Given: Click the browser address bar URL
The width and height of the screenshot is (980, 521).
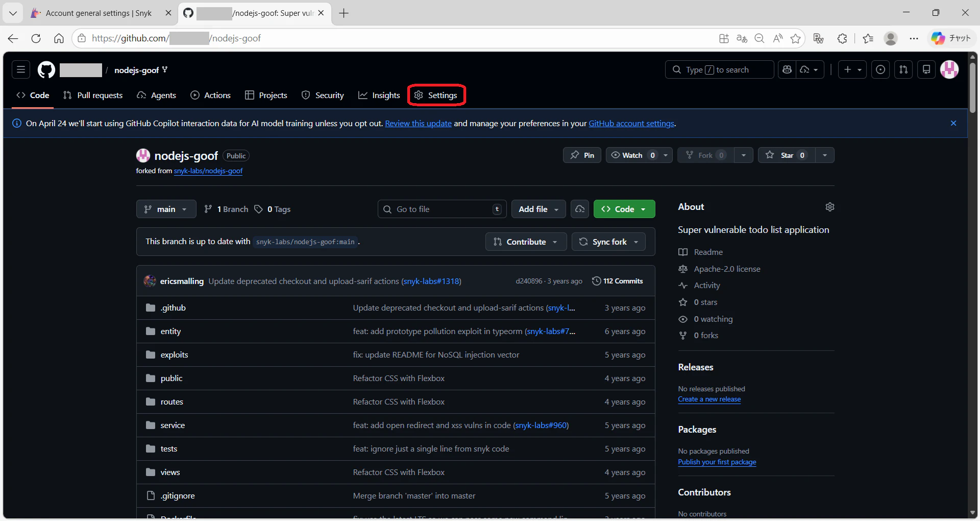Looking at the screenshot, I should (x=176, y=38).
